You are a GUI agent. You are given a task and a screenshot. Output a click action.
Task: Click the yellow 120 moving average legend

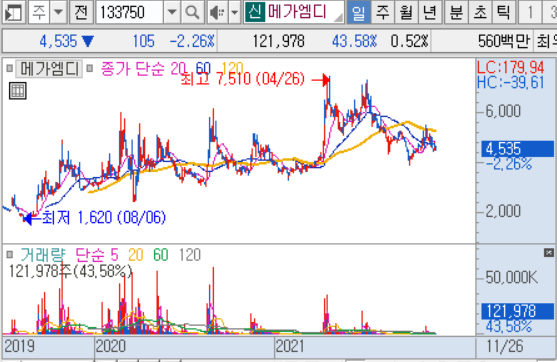tap(232, 68)
